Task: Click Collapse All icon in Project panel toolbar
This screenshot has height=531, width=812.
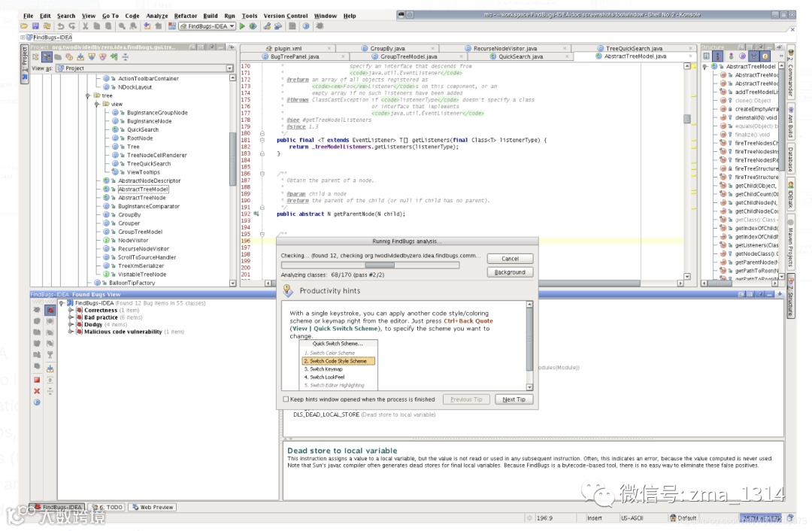Action: pos(126,57)
